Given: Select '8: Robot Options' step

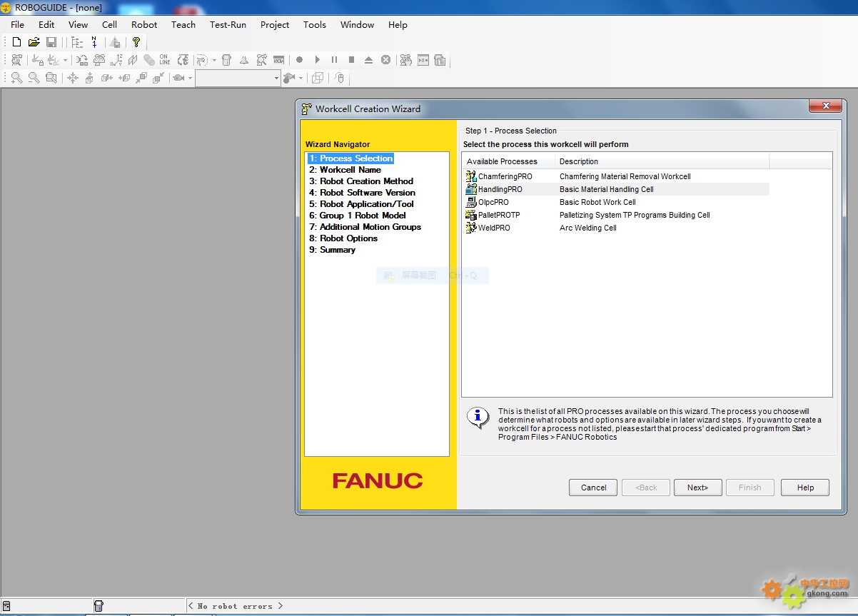Looking at the screenshot, I should click(343, 238).
